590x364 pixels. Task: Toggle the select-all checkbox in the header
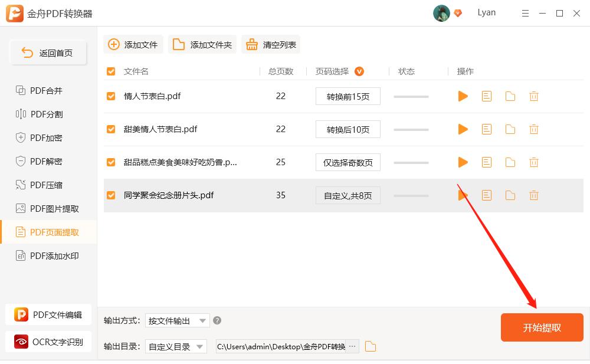[x=111, y=71]
